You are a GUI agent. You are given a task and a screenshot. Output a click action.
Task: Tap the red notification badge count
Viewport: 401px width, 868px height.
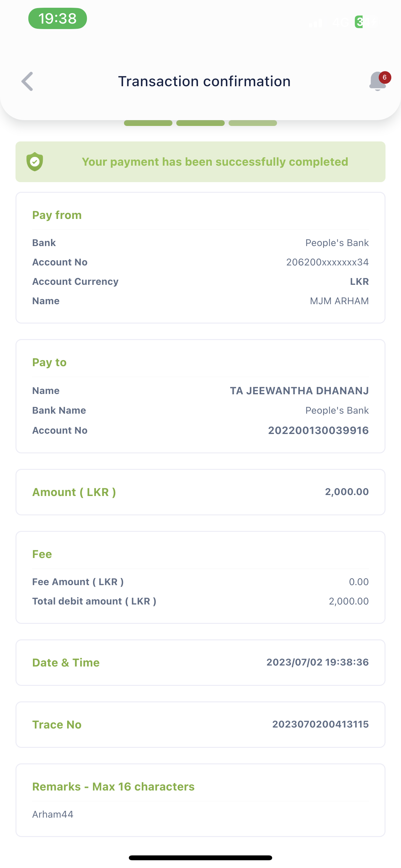(x=385, y=77)
